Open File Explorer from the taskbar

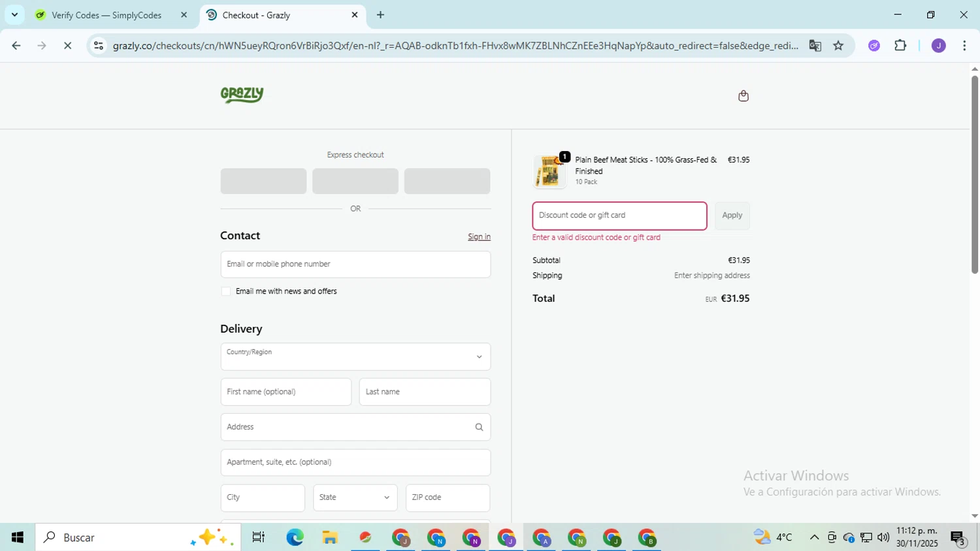[330, 537]
